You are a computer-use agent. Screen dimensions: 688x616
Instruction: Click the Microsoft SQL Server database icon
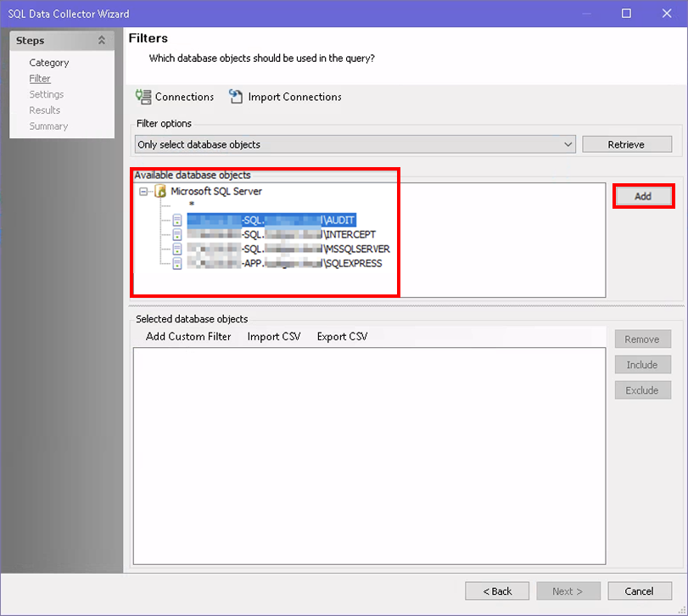pyautogui.click(x=161, y=192)
